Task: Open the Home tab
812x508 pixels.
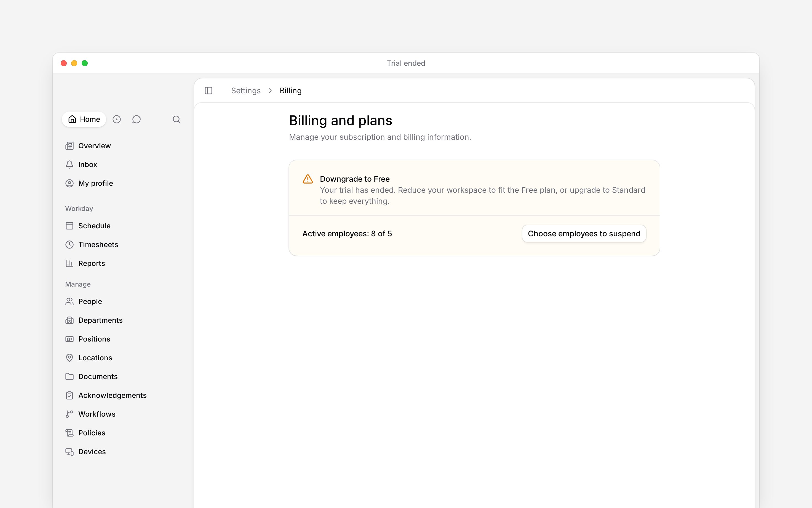Action: click(84, 119)
